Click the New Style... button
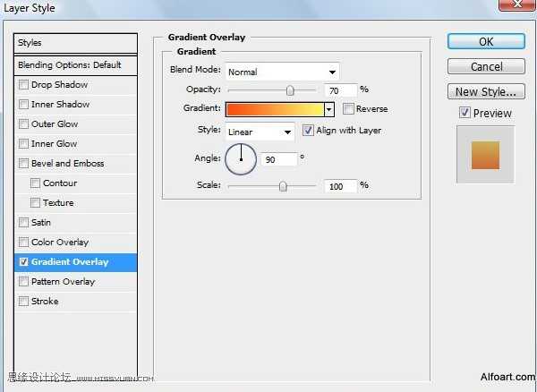Screen dimensions: 537x392 [486, 91]
